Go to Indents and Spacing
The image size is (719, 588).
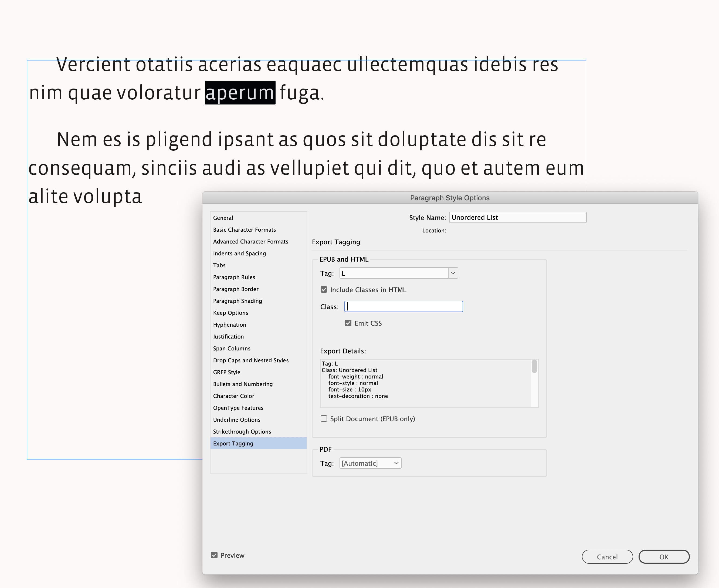coord(239,253)
